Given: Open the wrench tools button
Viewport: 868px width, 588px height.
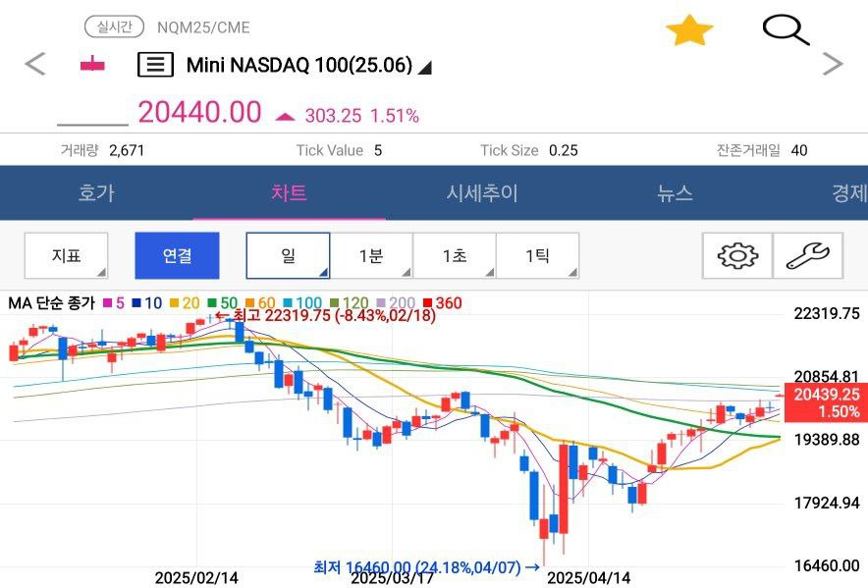Looking at the screenshot, I should (x=808, y=256).
